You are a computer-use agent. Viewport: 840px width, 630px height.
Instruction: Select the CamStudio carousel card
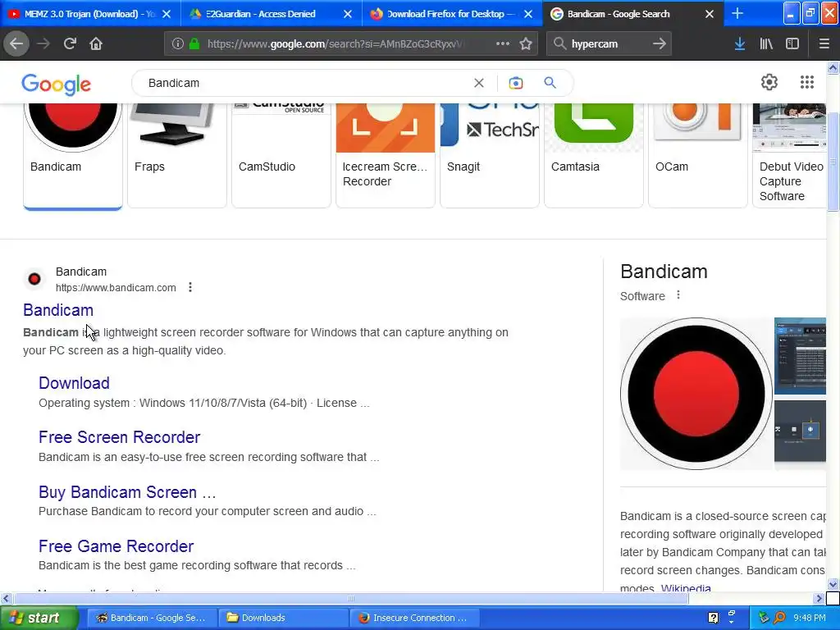(x=281, y=155)
